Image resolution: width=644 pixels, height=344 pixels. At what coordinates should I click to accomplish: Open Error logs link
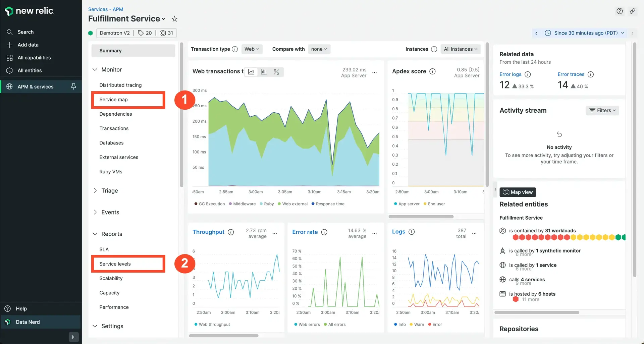(x=511, y=74)
